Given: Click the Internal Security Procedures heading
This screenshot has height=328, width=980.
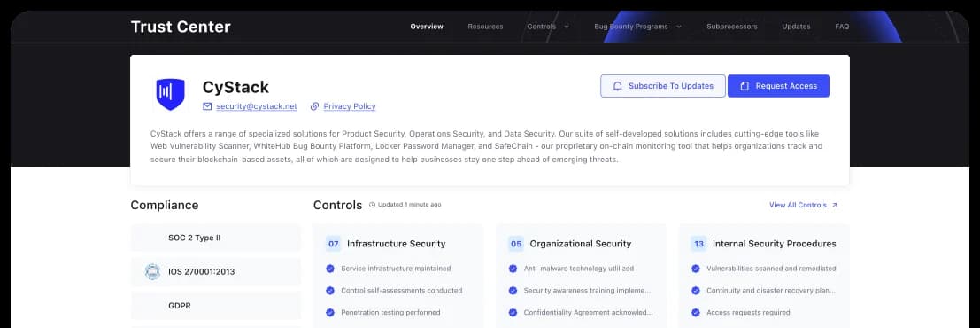Looking at the screenshot, I should (x=775, y=244).
